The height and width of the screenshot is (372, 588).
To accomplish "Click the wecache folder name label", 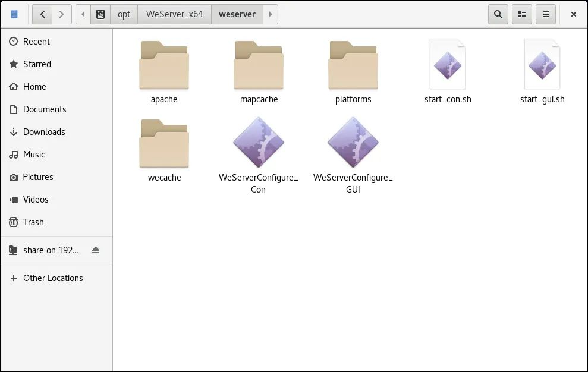I will [164, 178].
